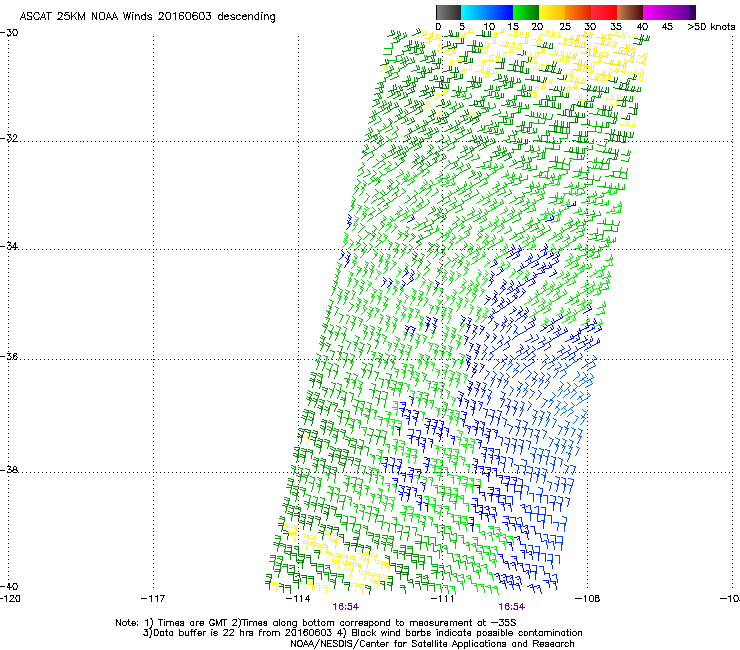Click the -111 longitude axis label

point(443,599)
